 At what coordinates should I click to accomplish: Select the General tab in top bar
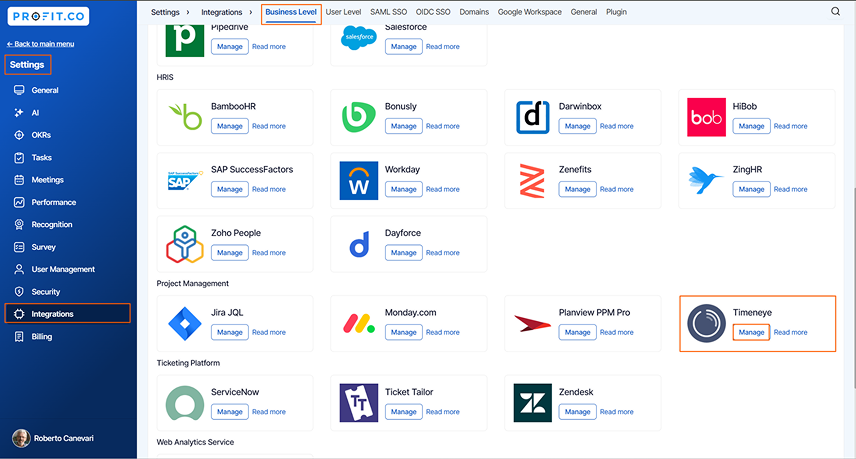(584, 12)
